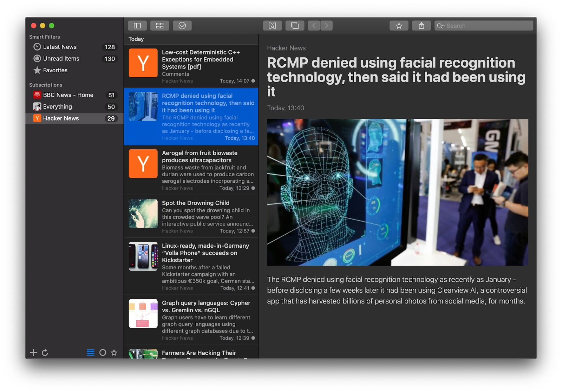Open the share icon in the toolbar
Screen dimensions: 562x392
(x=421, y=25)
